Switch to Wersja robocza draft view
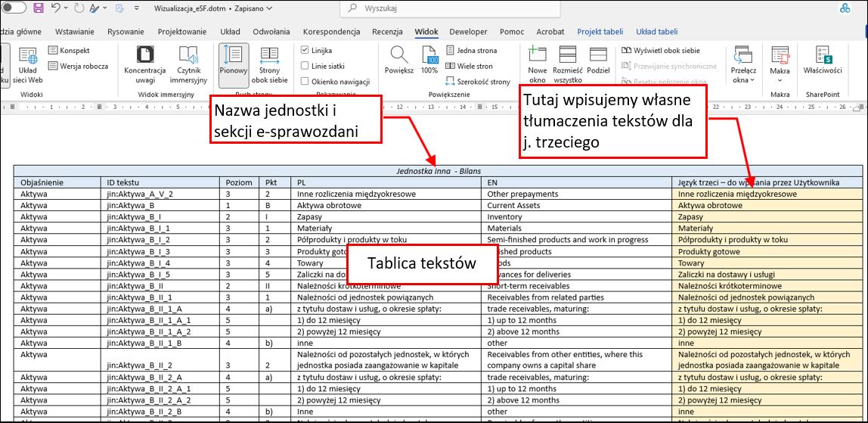Viewport: 868px width, 423px height. [x=78, y=66]
